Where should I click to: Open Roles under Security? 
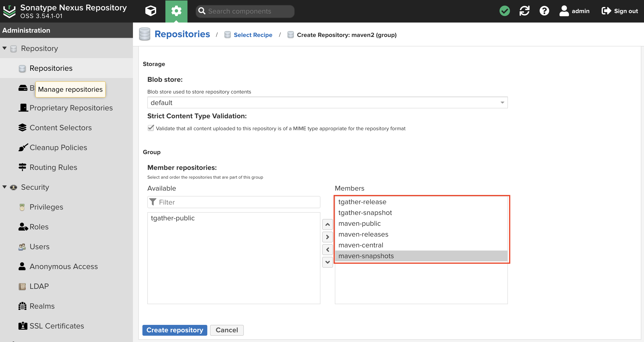pos(39,227)
